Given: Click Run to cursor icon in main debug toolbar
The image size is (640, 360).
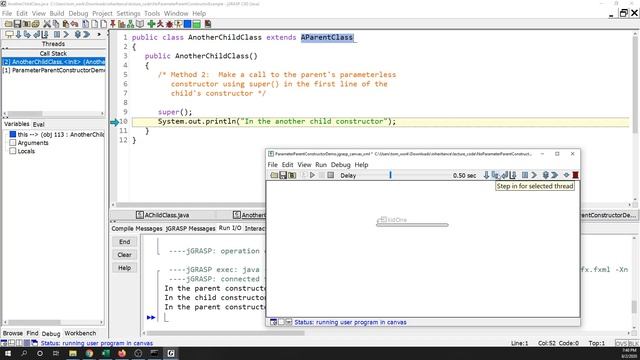Looking at the screenshot, I should click(45, 35).
